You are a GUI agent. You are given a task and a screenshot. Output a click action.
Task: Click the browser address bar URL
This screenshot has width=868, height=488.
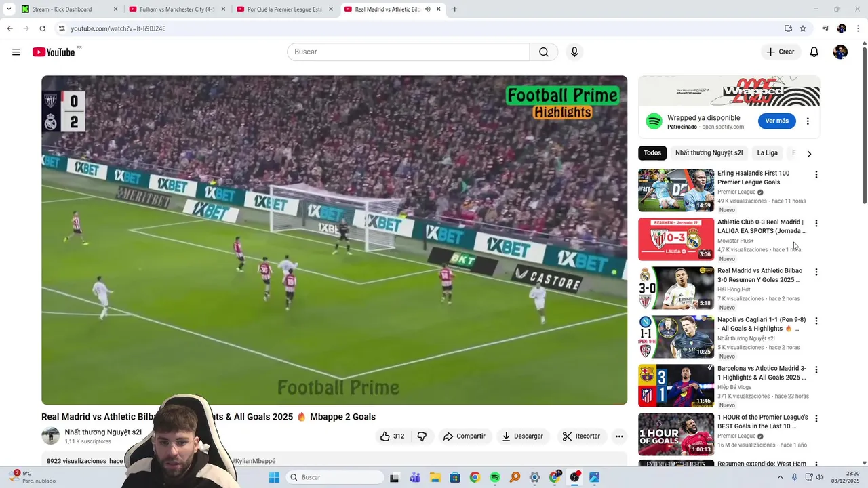tap(118, 28)
